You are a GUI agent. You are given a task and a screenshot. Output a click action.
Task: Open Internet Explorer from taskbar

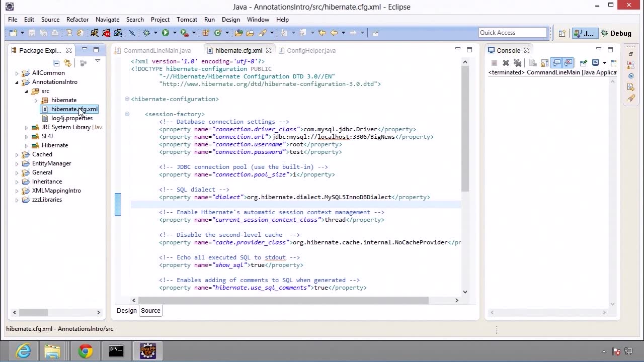tap(23, 351)
